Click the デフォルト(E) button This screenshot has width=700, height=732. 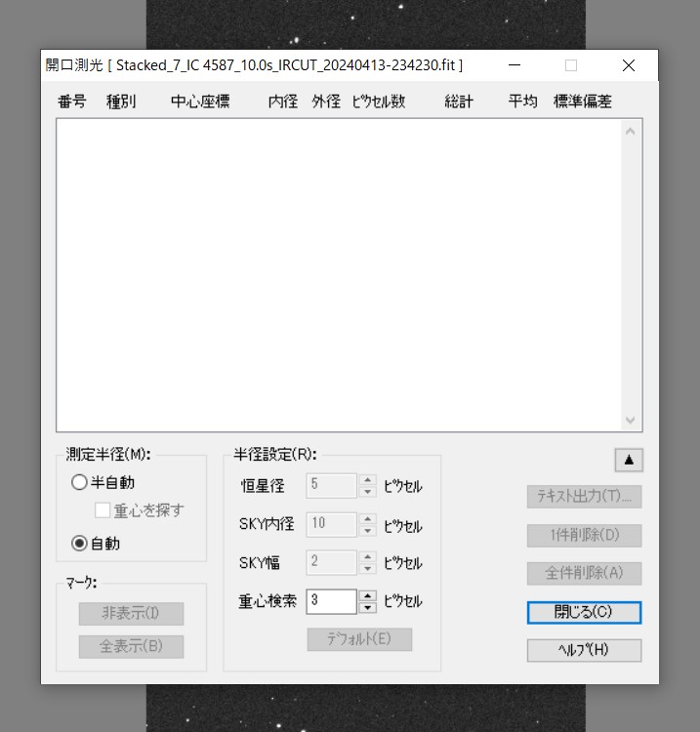point(359,639)
